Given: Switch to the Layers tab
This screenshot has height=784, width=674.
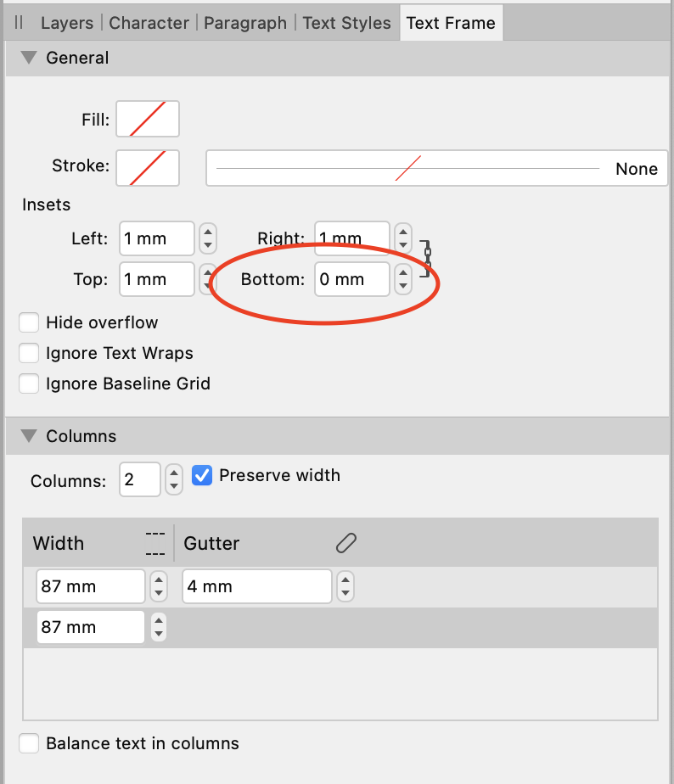Looking at the screenshot, I should (68, 23).
